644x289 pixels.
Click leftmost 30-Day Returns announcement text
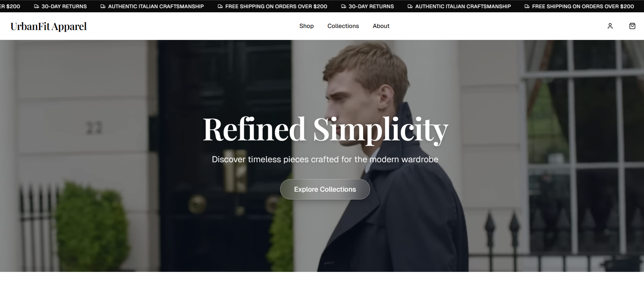[x=64, y=6]
